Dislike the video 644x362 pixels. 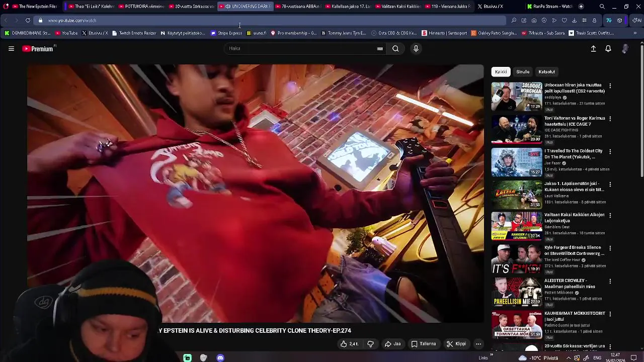(x=370, y=344)
